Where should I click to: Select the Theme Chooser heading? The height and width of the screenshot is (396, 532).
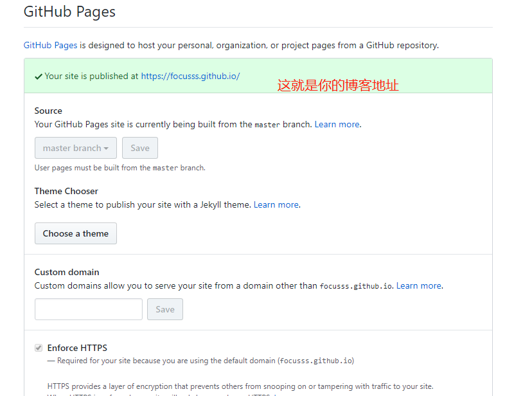pos(66,191)
